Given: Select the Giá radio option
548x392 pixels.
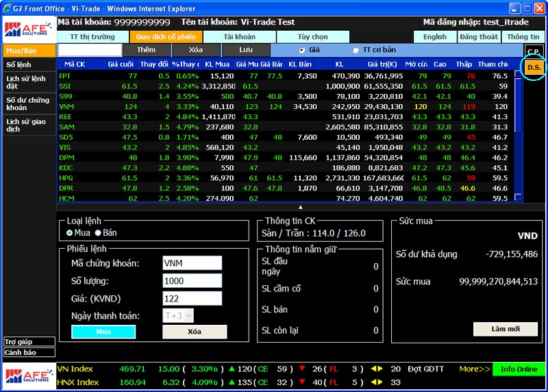Looking at the screenshot, I should click(x=301, y=50).
